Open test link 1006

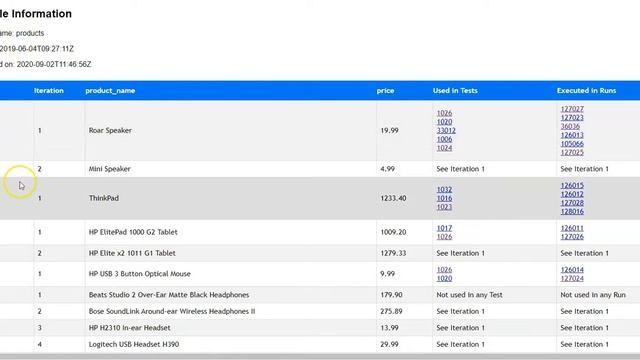pyautogui.click(x=444, y=139)
